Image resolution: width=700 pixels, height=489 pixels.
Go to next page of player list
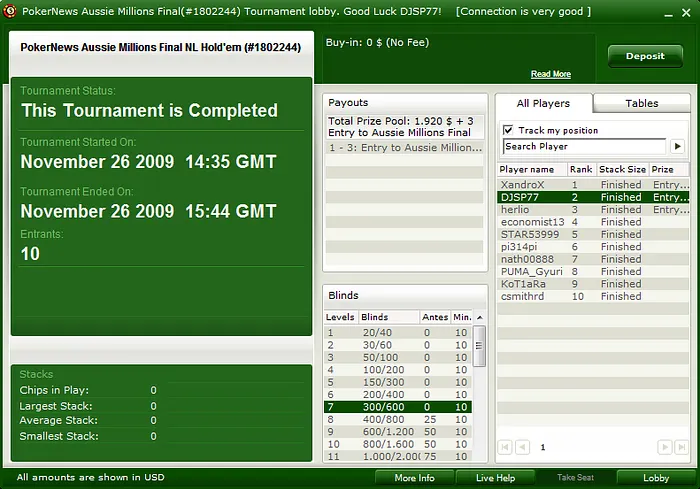click(x=664, y=447)
